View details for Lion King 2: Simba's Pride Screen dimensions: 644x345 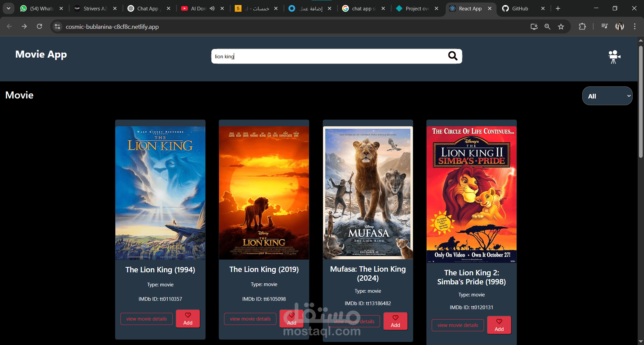[458, 325]
